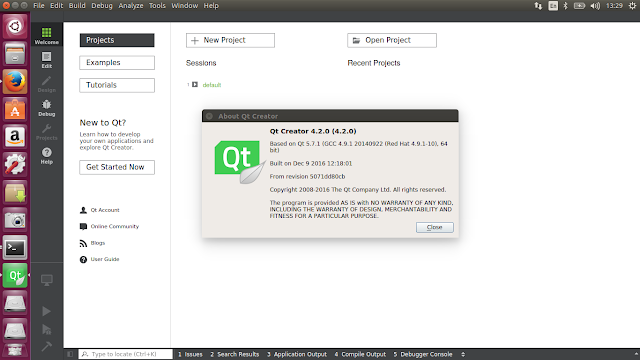This screenshot has height=360, width=640.
Task: Click the clock showing 13:29
Action: coord(614,6)
